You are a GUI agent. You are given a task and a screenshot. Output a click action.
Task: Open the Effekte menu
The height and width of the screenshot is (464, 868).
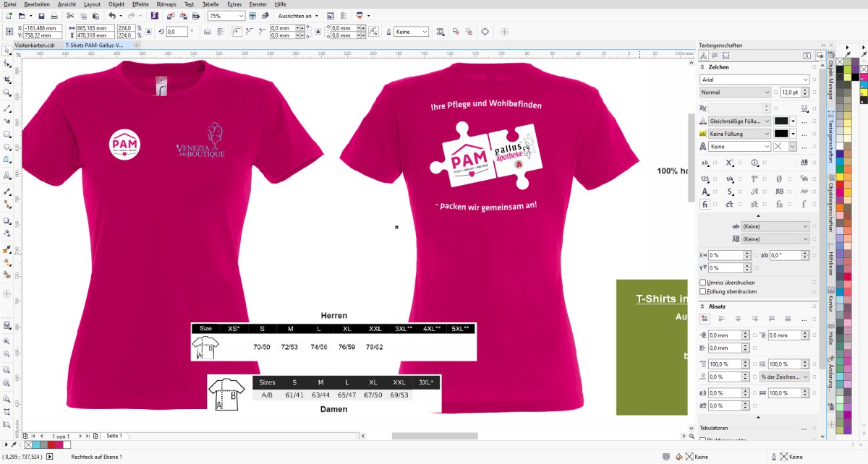click(140, 4)
